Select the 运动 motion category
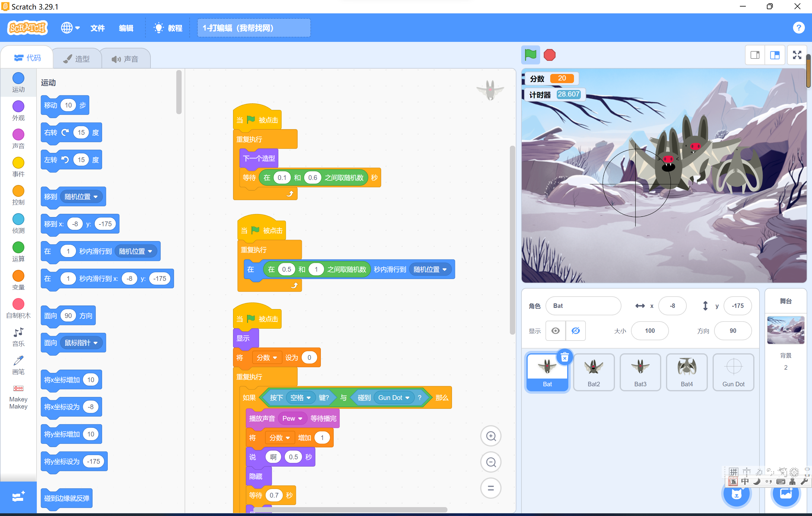This screenshot has height=516, width=812. [18, 83]
